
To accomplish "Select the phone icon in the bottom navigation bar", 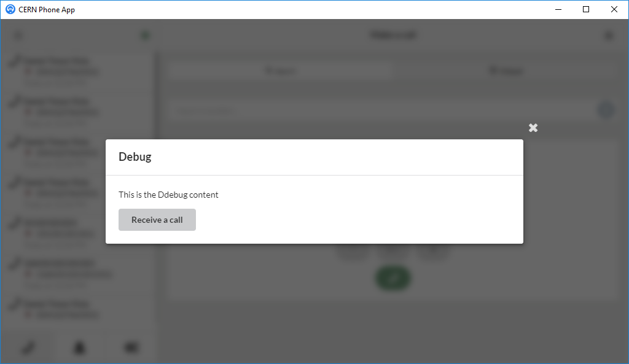I will pyautogui.click(x=28, y=347).
